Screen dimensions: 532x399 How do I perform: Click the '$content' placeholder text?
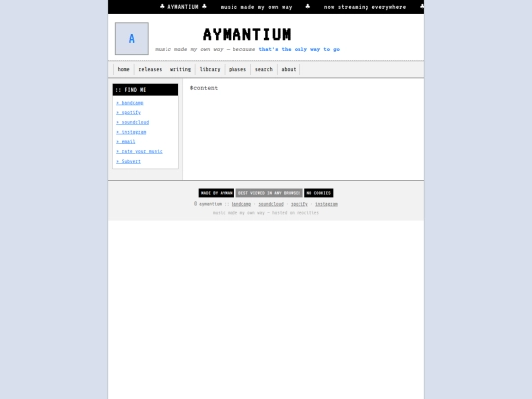pos(204,88)
